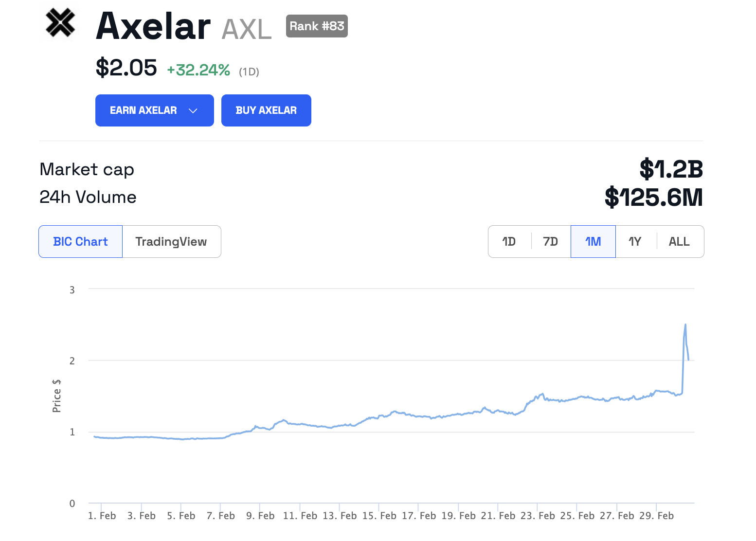Screen dimensions: 756x541
Task: Click the $1.2B market cap value
Action: pyautogui.click(x=671, y=169)
